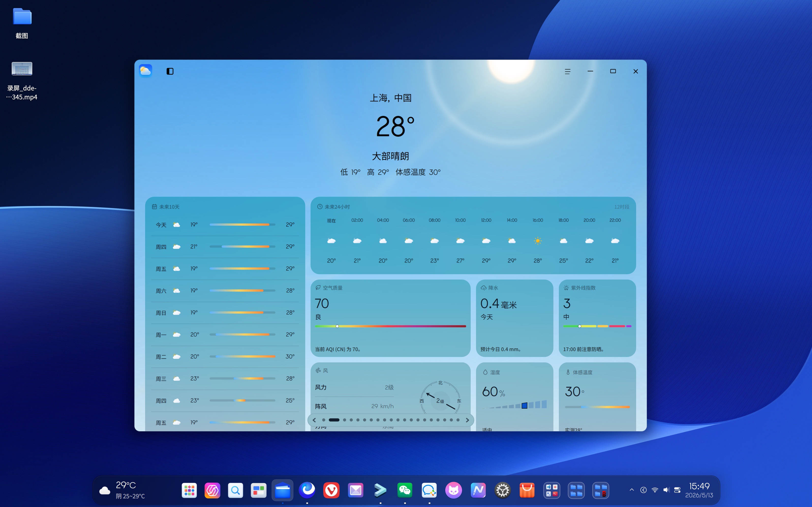Image resolution: width=812 pixels, height=507 pixels.
Task: Open the 降水 precipitation card
Action: [x=514, y=318]
